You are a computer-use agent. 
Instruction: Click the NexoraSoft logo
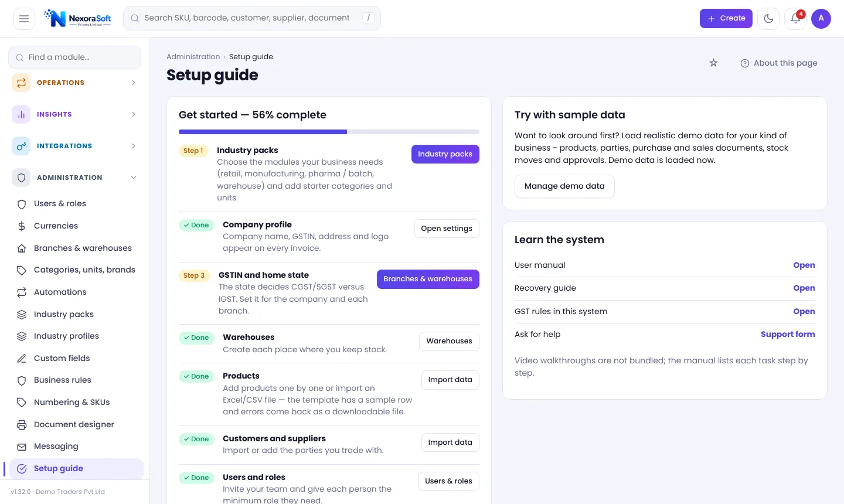(78, 19)
